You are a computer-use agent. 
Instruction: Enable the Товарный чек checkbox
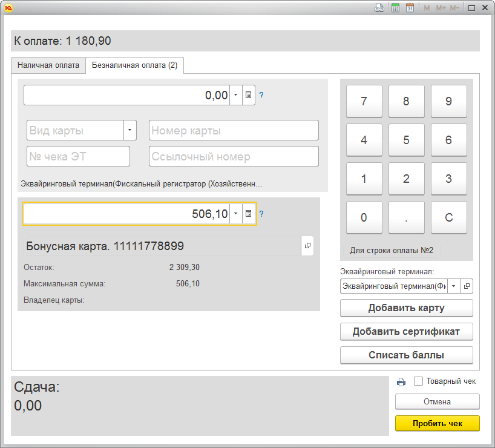418,381
